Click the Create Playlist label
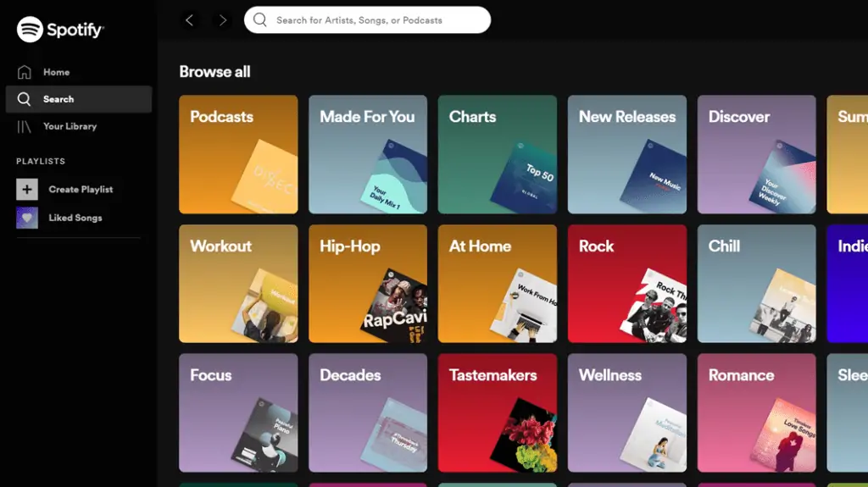868x487 pixels. [81, 190]
